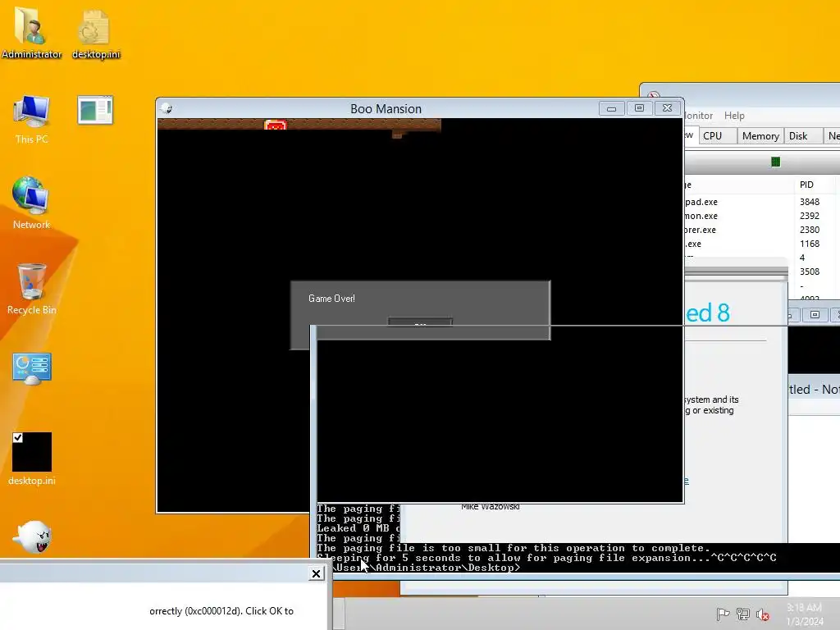Image resolution: width=840 pixels, height=630 pixels.
Task: Click the green CPU usage indicator square
Action: (775, 162)
